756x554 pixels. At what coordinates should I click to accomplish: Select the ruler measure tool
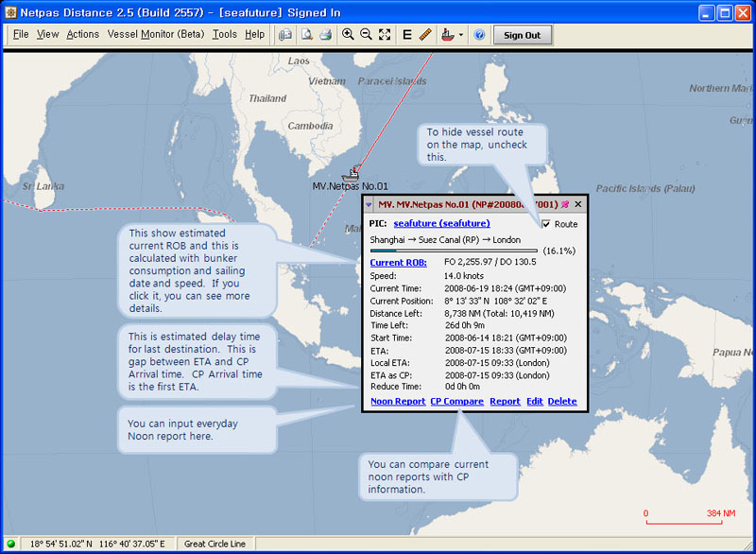(425, 35)
